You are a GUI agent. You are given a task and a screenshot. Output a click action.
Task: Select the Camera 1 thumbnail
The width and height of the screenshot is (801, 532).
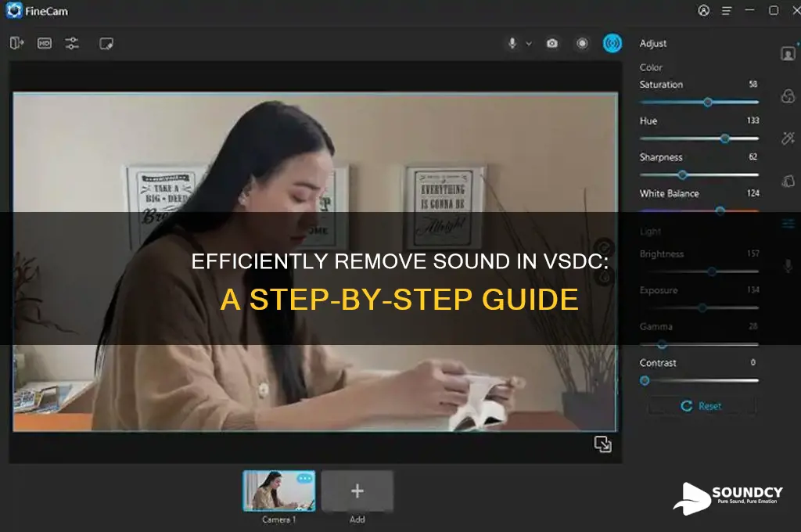tap(279, 491)
